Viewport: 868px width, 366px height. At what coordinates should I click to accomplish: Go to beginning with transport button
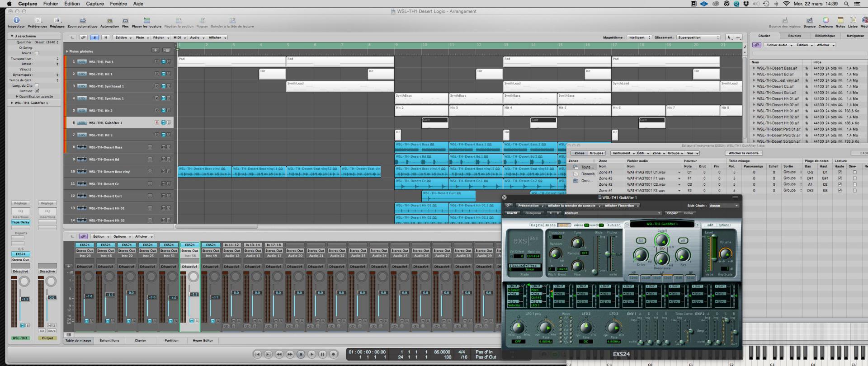(257, 354)
